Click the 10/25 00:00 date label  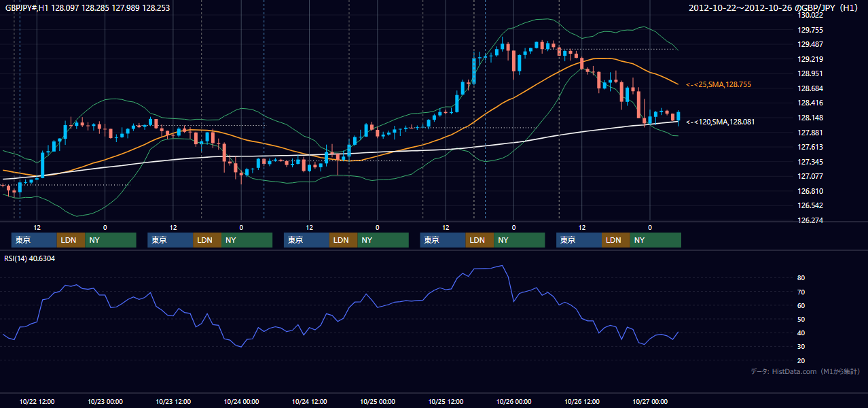click(x=378, y=401)
